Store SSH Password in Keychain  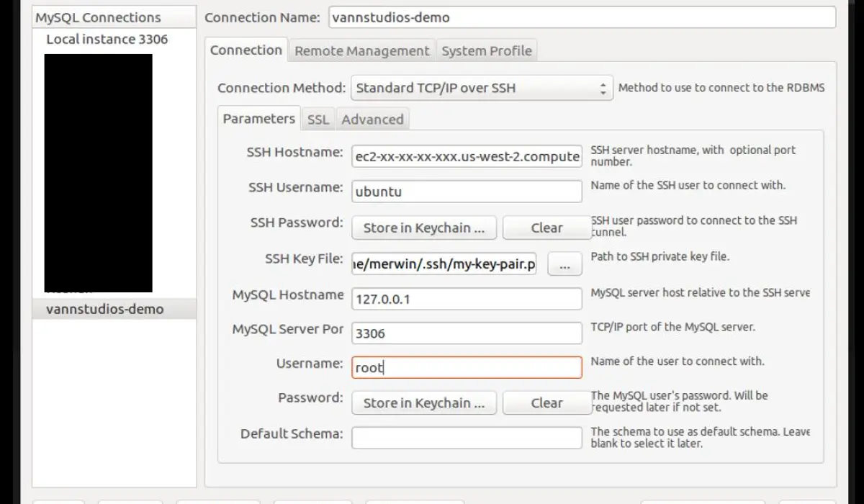coord(423,228)
